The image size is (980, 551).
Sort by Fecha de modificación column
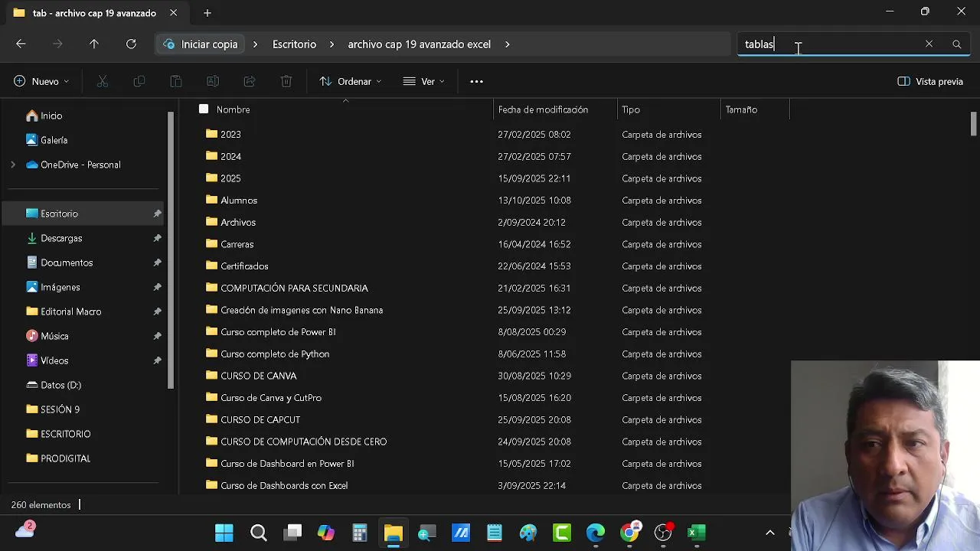click(543, 109)
